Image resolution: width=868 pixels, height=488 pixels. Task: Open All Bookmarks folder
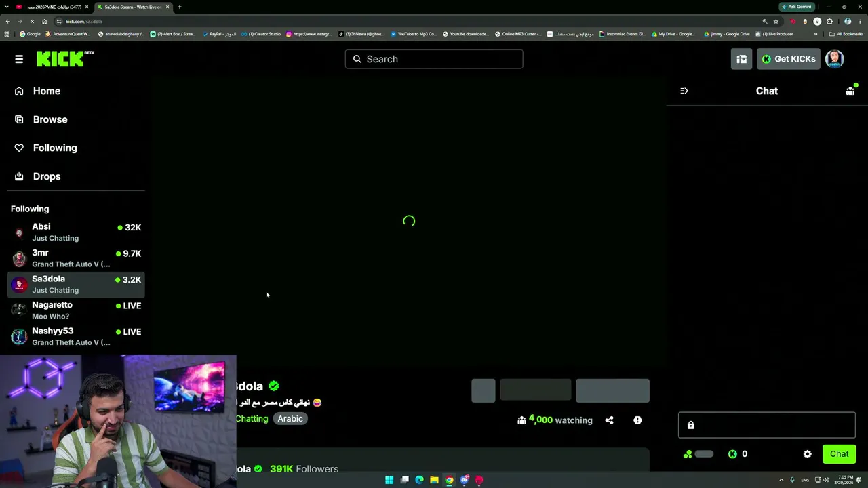click(x=846, y=34)
